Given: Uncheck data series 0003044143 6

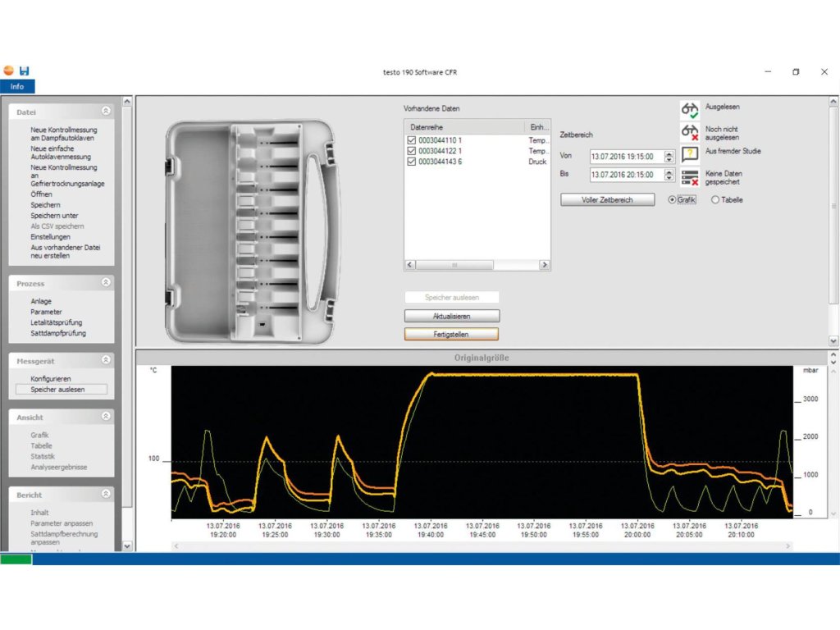Looking at the screenshot, I should (412, 162).
